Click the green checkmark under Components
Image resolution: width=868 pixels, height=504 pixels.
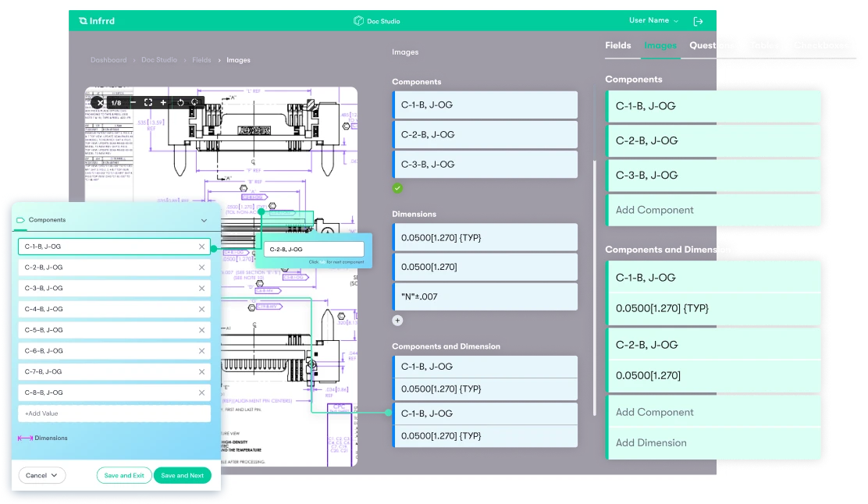pyautogui.click(x=397, y=188)
